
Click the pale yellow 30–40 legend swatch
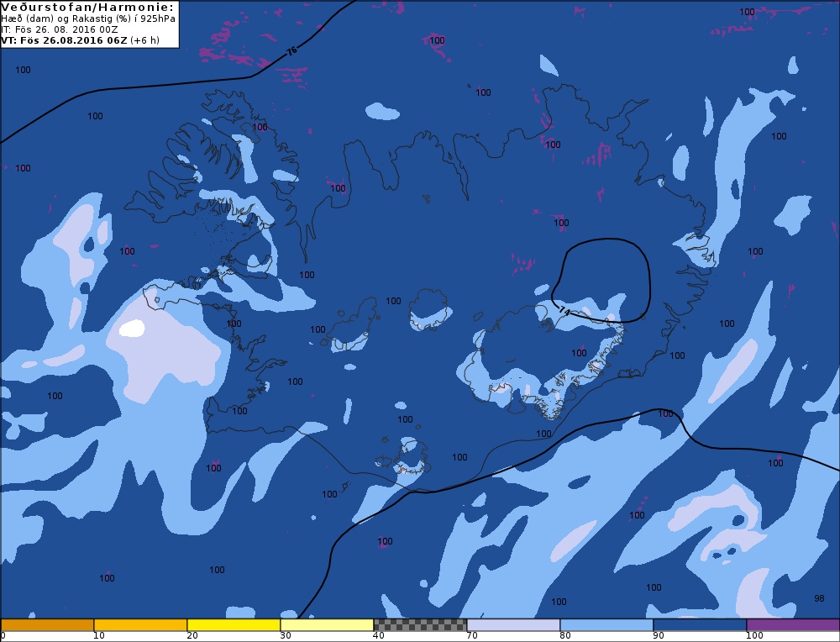(x=327, y=625)
